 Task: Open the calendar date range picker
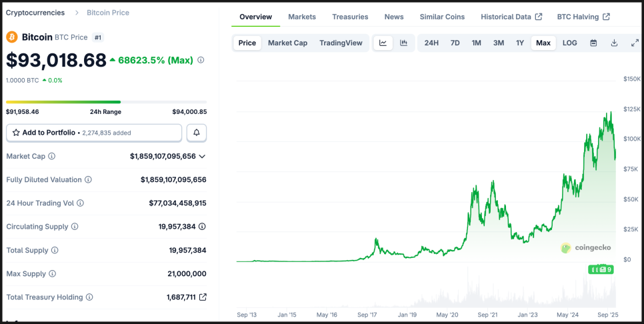[x=593, y=43]
